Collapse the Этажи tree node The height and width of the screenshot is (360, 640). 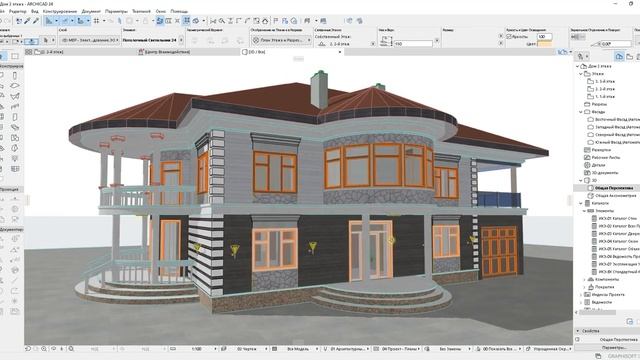tap(581, 74)
